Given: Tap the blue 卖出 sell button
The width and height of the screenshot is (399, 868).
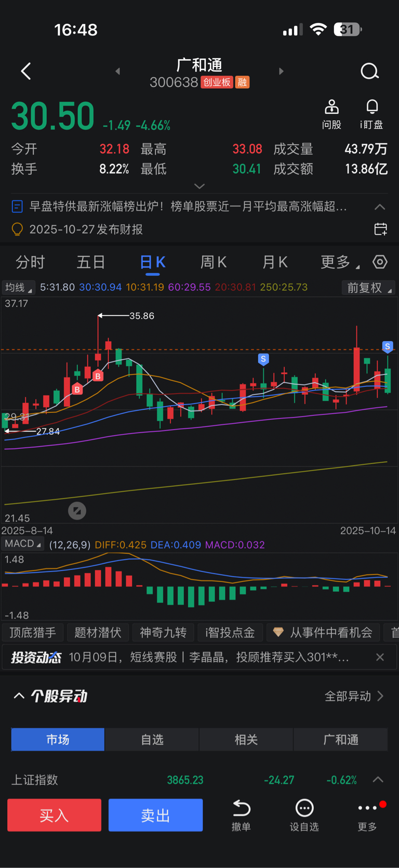Looking at the screenshot, I should pos(155,815).
